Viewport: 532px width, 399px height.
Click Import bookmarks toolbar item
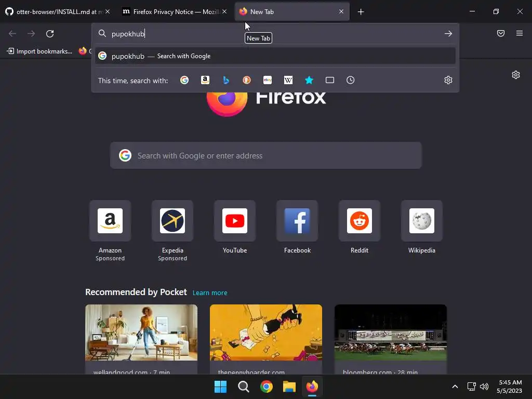pos(39,51)
